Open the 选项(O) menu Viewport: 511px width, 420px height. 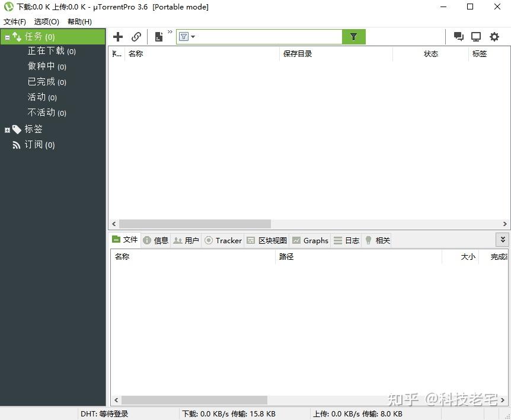(46, 21)
